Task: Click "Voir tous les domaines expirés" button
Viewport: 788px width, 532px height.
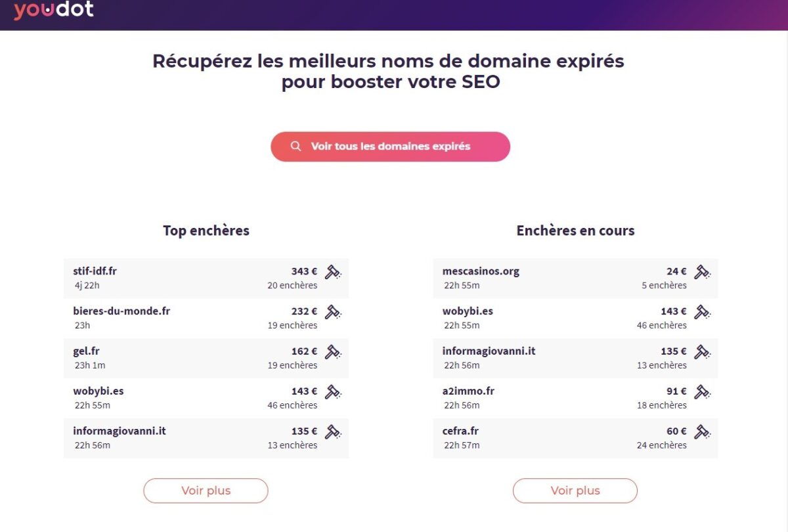Action: 390,146
